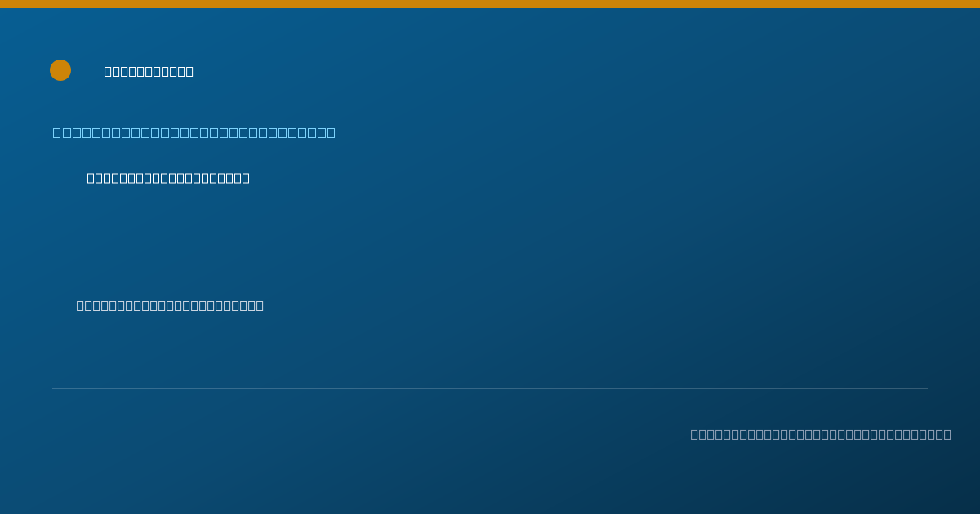This screenshot has height=514, width=980.
Task: Click last glyph box of pale body line
Action: (x=260, y=305)
